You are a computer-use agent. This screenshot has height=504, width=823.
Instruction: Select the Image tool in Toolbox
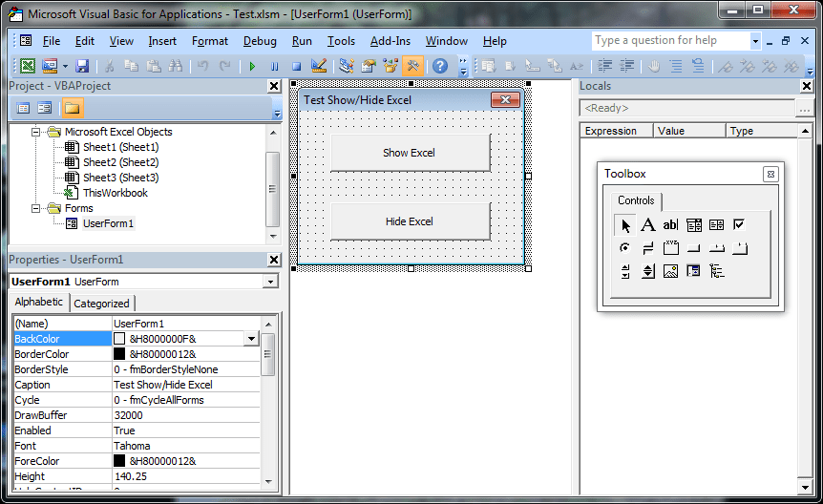point(671,271)
